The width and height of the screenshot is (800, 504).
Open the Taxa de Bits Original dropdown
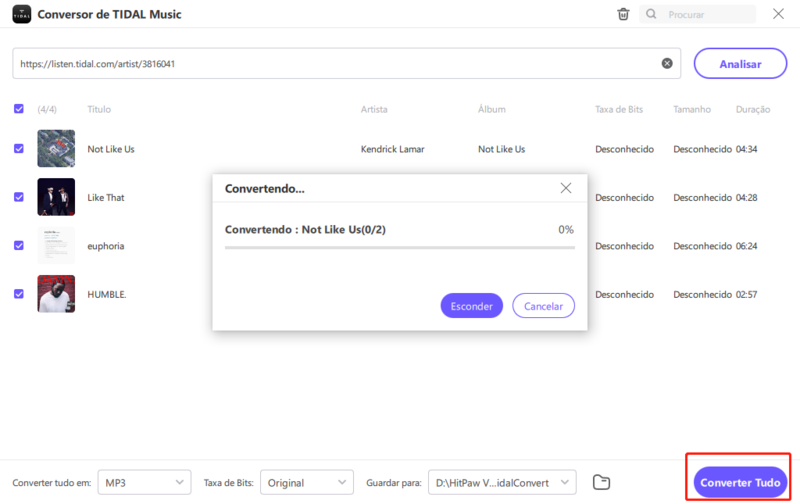[307, 482]
